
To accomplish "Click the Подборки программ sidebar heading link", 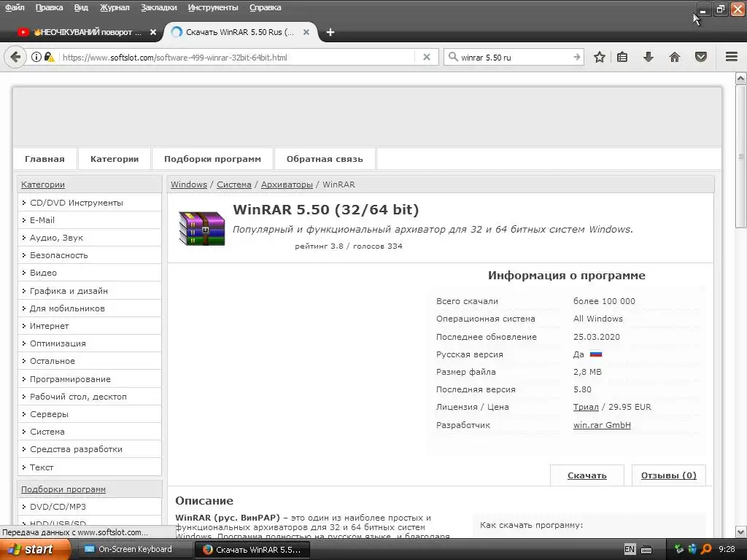I will (63, 489).
